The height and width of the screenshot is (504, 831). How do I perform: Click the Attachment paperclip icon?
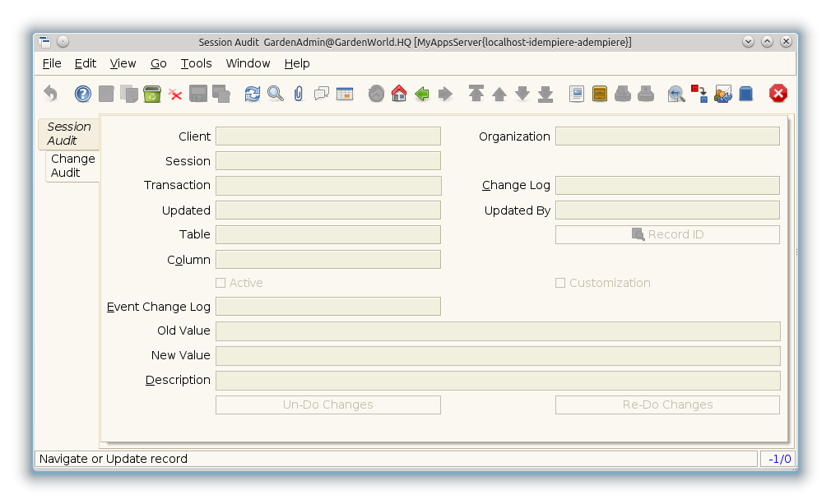pos(299,94)
